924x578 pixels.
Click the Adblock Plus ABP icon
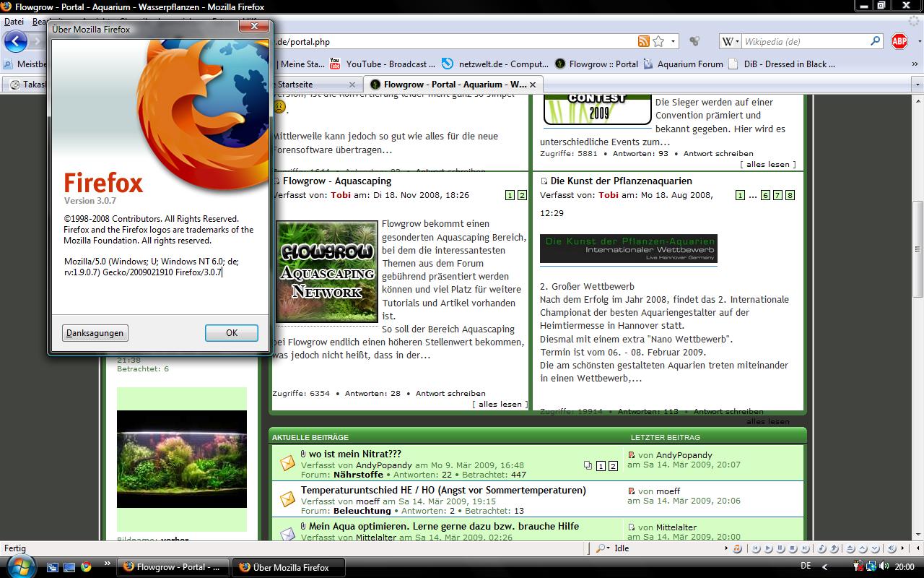coord(899,42)
